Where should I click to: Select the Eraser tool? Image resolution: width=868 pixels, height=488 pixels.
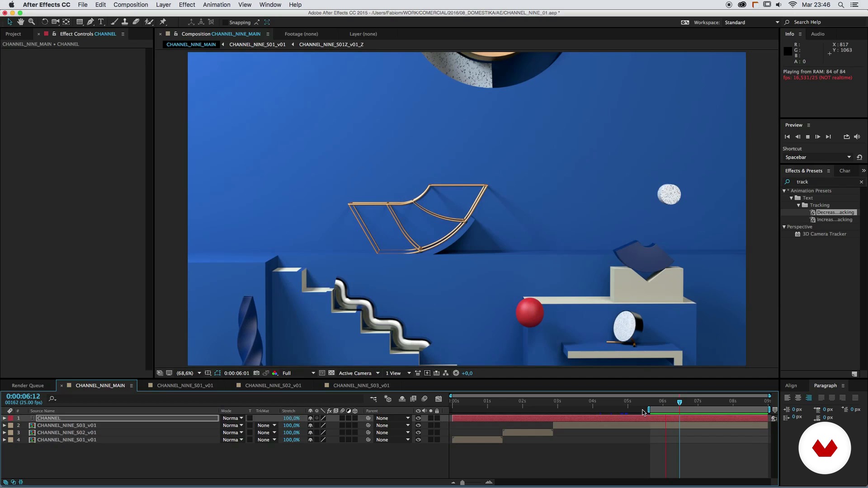(x=136, y=22)
